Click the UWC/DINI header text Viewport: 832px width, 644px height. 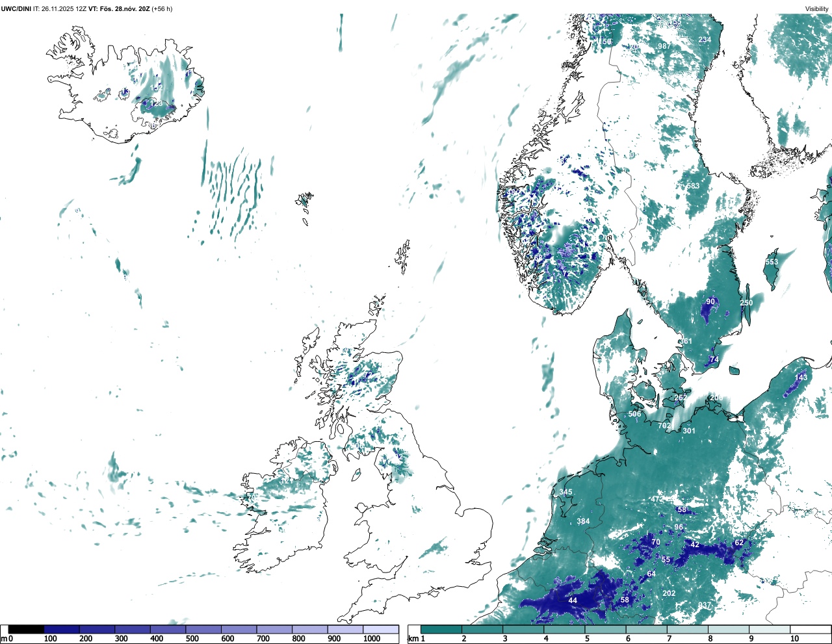pos(16,8)
